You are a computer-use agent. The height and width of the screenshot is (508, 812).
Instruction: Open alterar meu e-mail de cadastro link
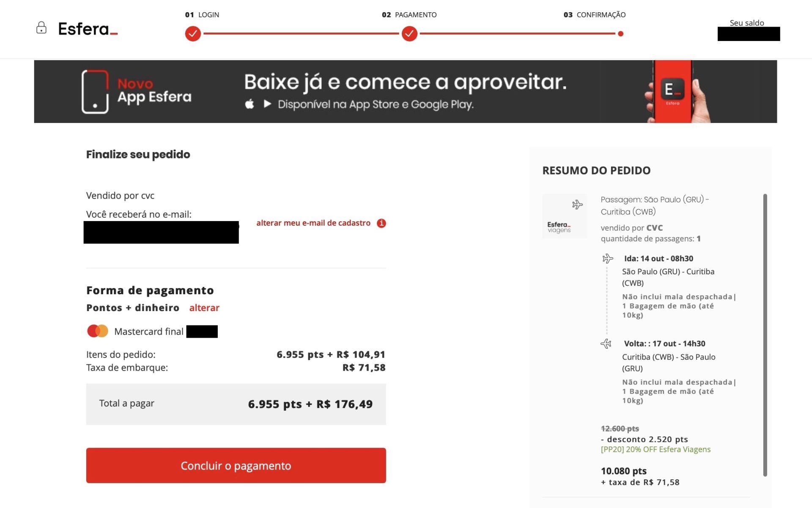313,223
